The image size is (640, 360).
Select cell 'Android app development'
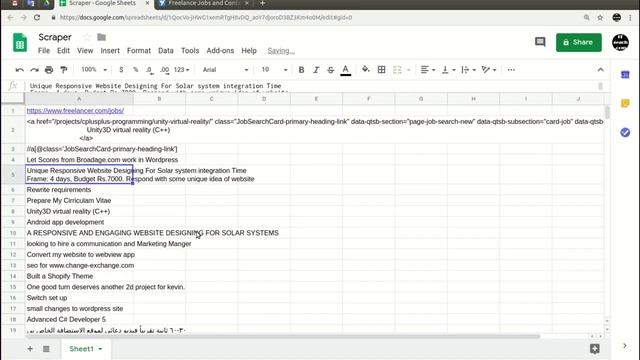pos(79,222)
